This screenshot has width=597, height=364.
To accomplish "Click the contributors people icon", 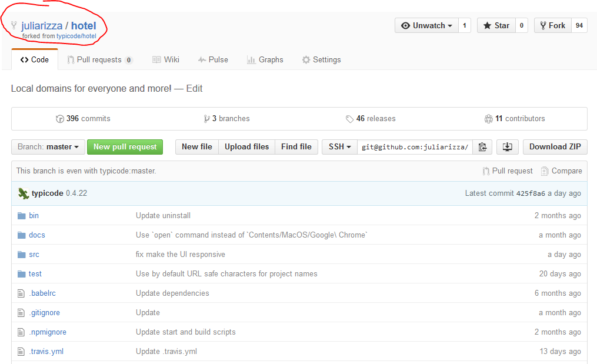I will (489, 119).
